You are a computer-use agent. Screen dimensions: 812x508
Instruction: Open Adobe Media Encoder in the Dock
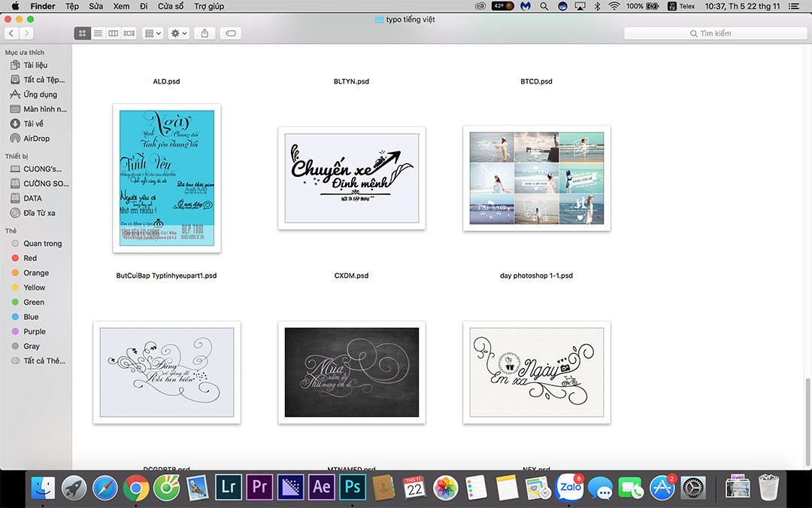(290, 487)
